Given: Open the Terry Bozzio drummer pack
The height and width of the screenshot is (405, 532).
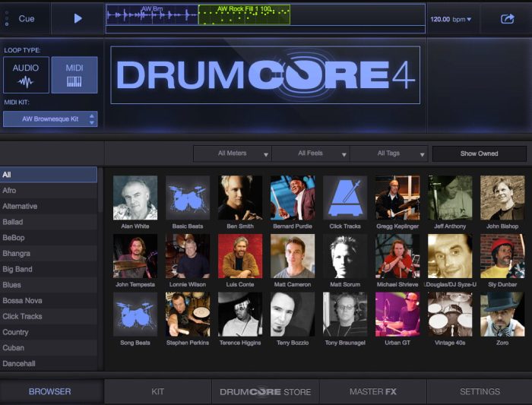Looking at the screenshot, I should pyautogui.click(x=293, y=315).
